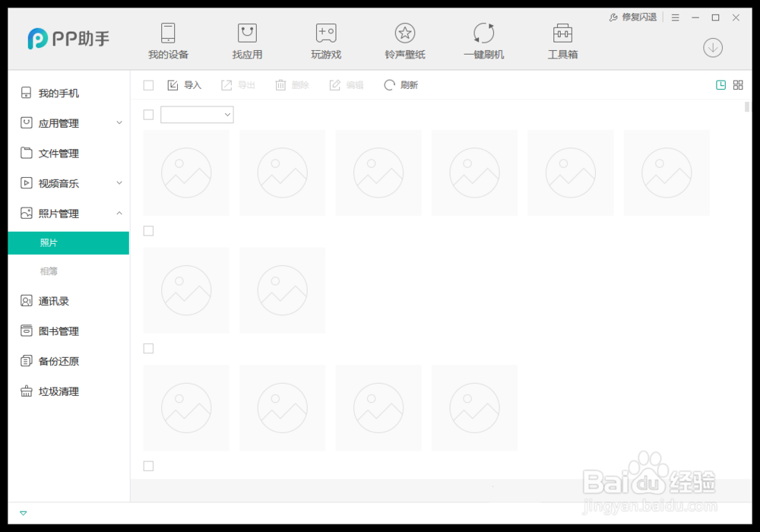The image size is (760, 532).
Task: Tick the checkbox beside the date dropdown
Action: coord(148,115)
